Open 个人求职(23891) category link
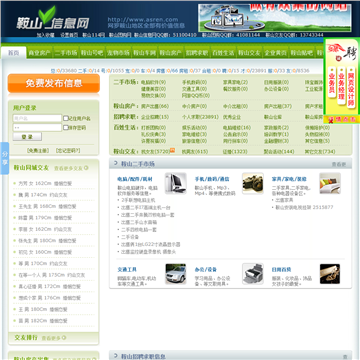This screenshot has height=360, width=360. (x=200, y=117)
